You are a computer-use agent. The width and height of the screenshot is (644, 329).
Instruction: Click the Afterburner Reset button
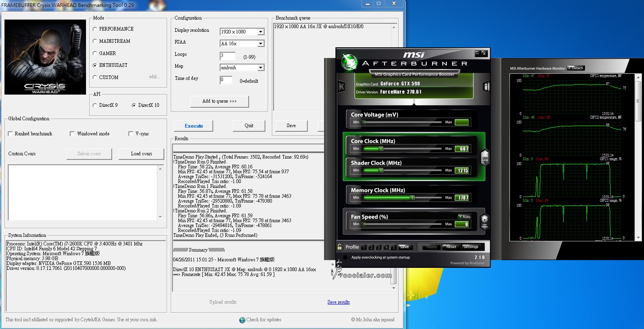point(451,247)
